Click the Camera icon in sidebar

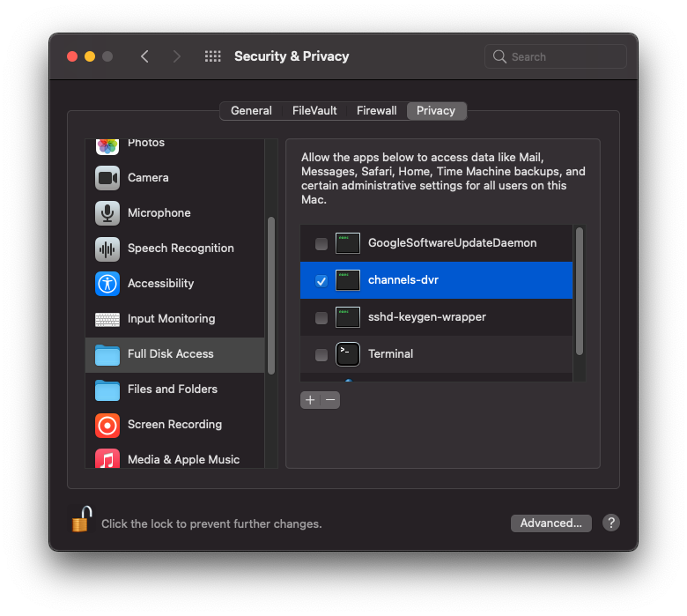pos(107,178)
